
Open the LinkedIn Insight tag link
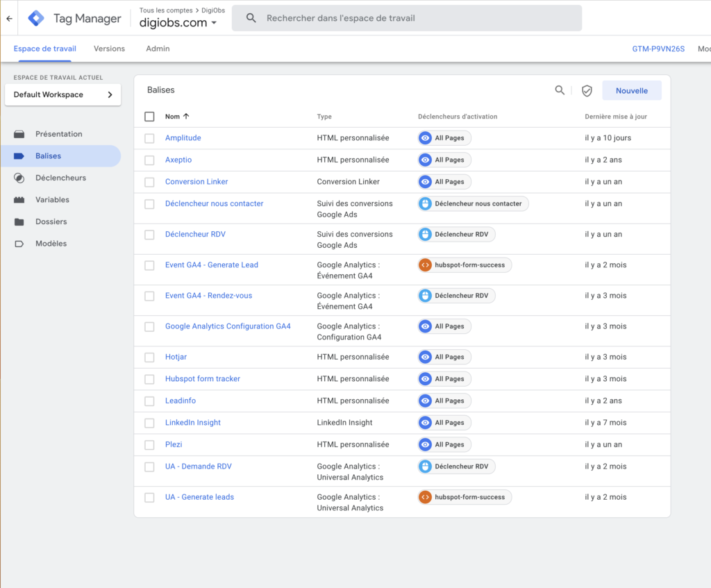coord(192,423)
